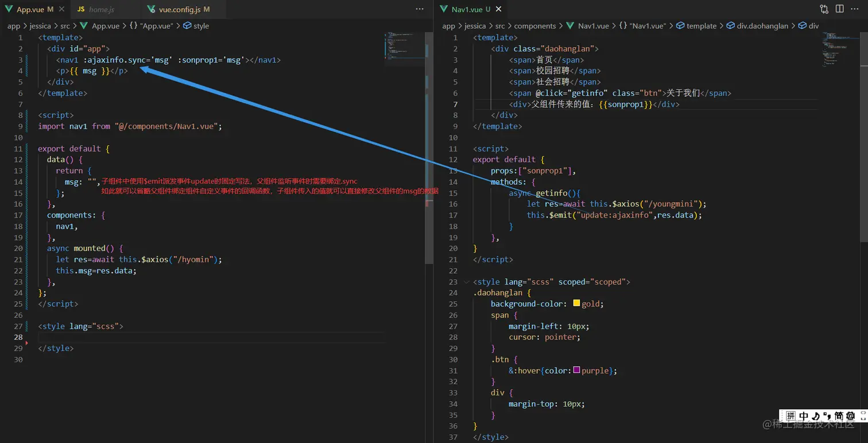This screenshot has width=868, height=443.
Task: Click the Open Changes compare icon
Action: point(824,9)
